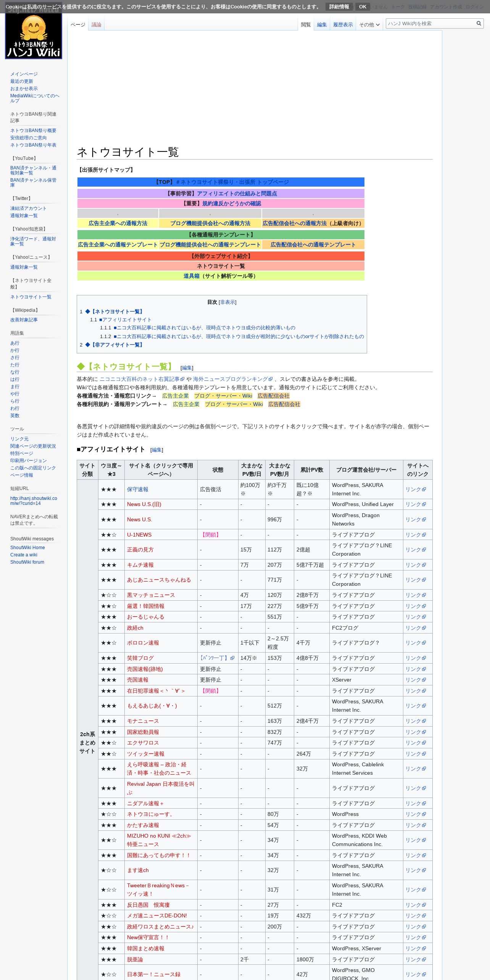Image resolution: width=490 pixels, height=980 pixels.
Task: Open リンク for 正義の見方 row
Action: click(x=416, y=550)
